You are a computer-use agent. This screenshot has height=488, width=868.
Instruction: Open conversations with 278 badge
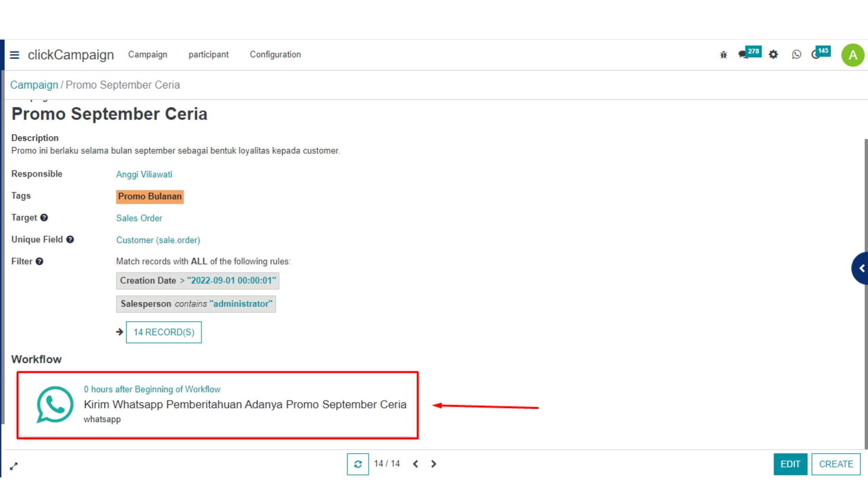click(x=750, y=53)
